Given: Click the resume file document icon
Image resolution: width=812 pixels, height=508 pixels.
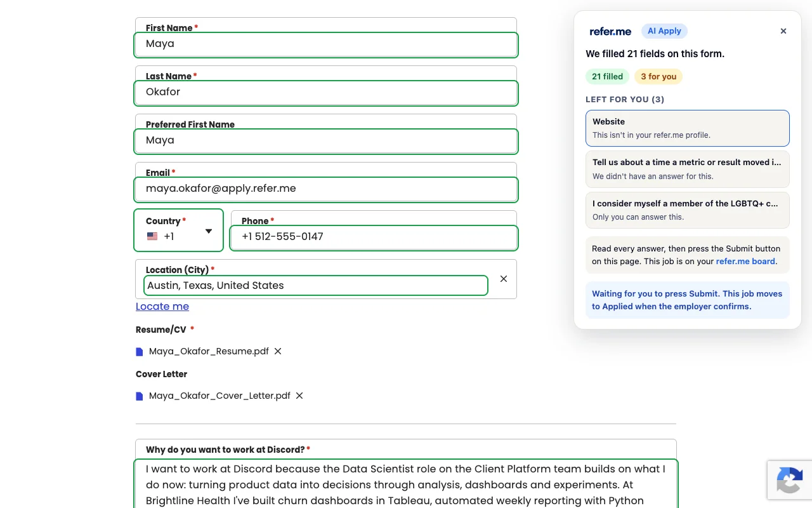Looking at the screenshot, I should [x=140, y=352].
